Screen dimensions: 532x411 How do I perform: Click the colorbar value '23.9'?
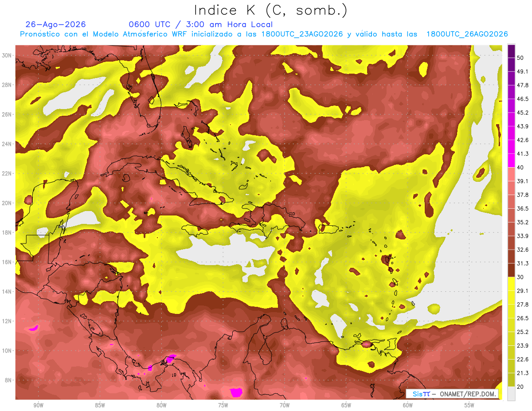click(x=523, y=345)
